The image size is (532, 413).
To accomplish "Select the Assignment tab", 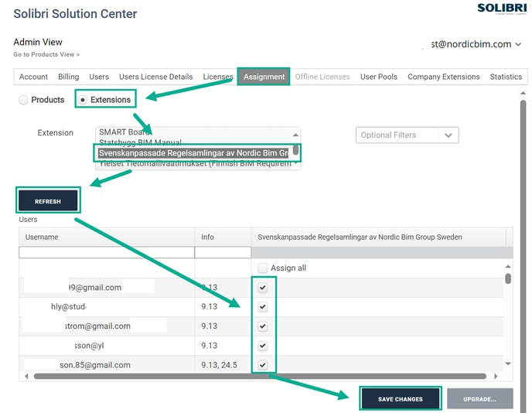I will pyautogui.click(x=264, y=77).
